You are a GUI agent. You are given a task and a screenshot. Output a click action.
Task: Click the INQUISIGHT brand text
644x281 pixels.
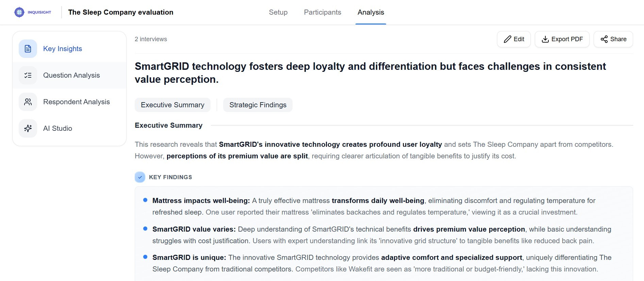tap(39, 12)
